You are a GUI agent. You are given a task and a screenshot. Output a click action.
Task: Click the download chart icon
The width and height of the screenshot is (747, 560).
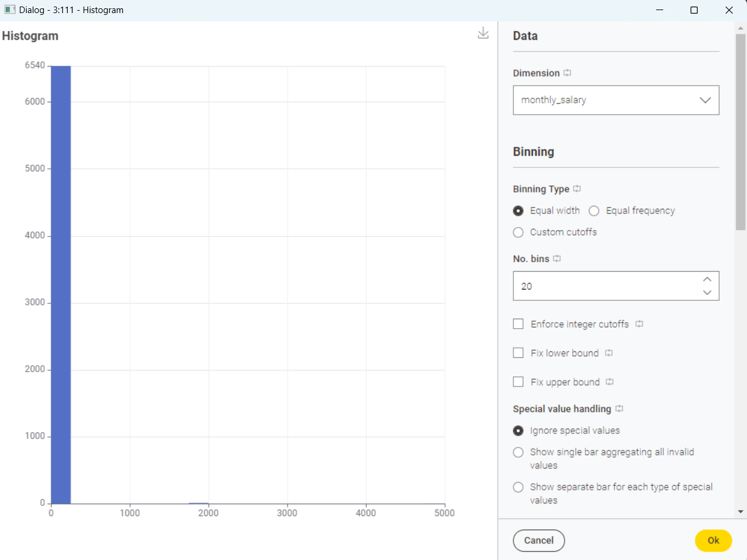click(x=483, y=34)
